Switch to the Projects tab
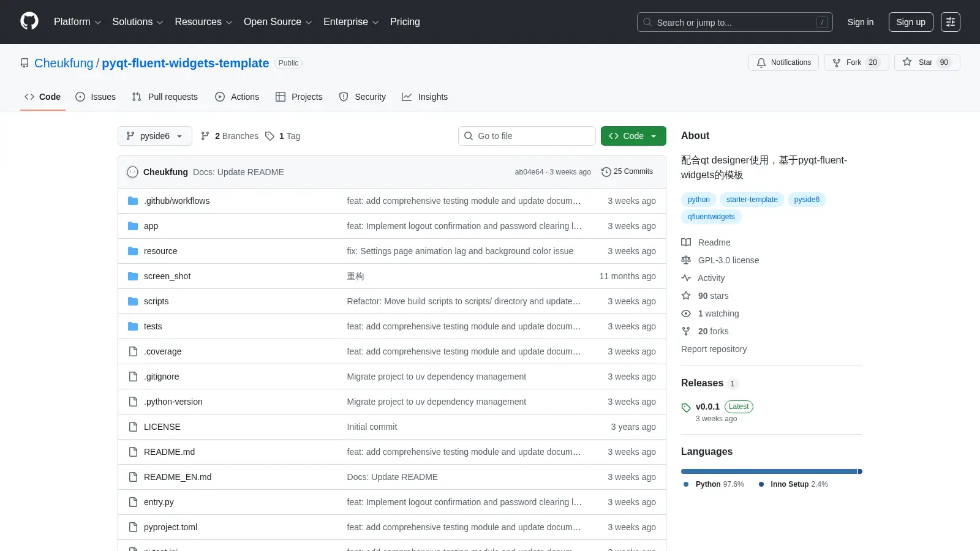Image resolution: width=980 pixels, height=551 pixels. 299,97
